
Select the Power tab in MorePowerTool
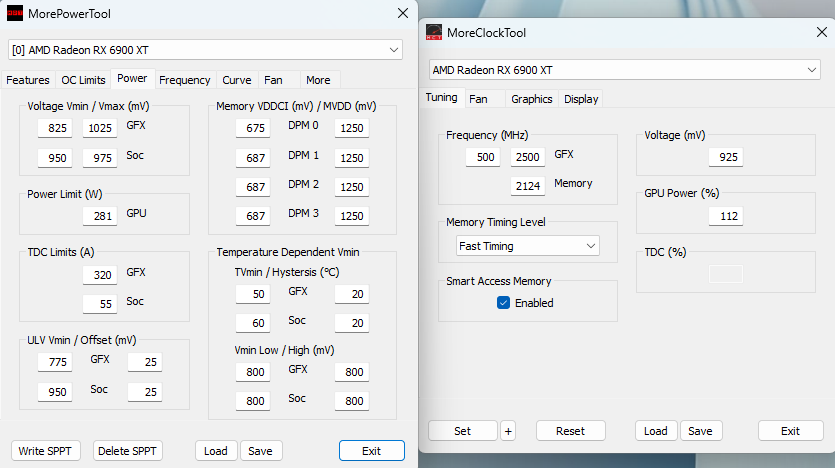coord(132,78)
